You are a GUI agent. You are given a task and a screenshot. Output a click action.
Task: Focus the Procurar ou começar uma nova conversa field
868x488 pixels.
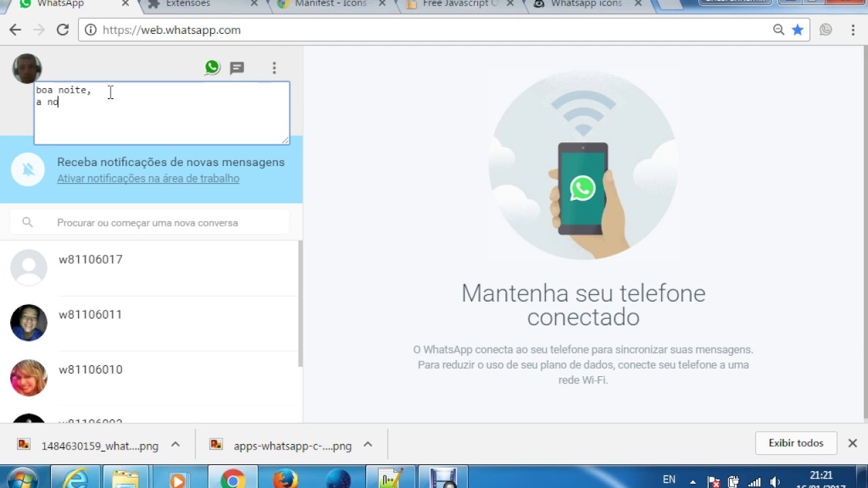(x=149, y=222)
